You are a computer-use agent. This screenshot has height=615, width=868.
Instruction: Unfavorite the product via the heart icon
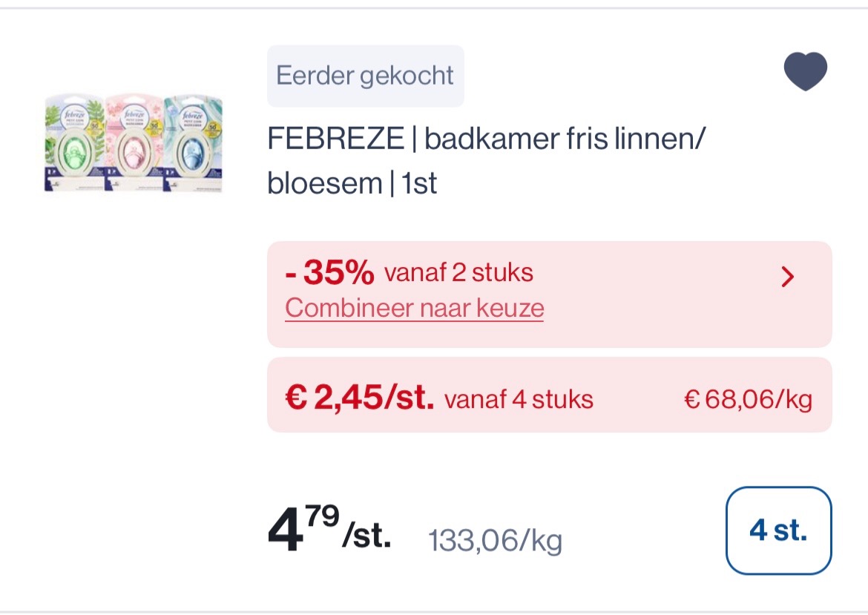(x=806, y=70)
